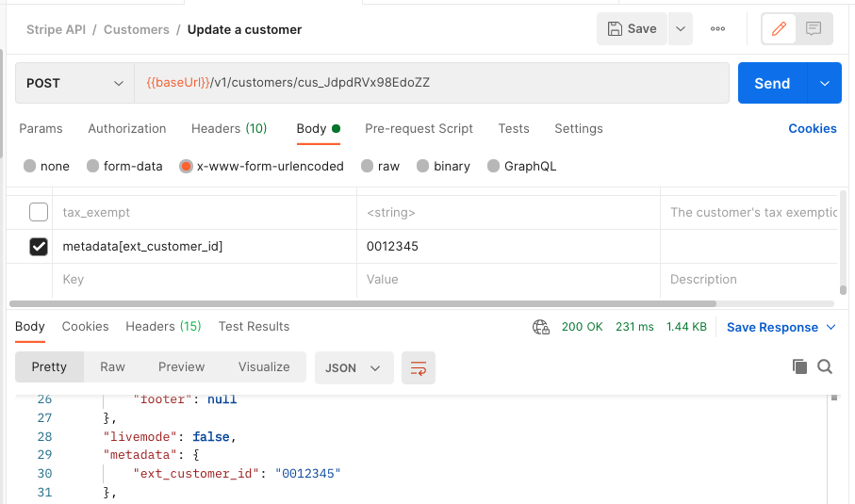Open the JSON format dropdown

pyautogui.click(x=354, y=367)
